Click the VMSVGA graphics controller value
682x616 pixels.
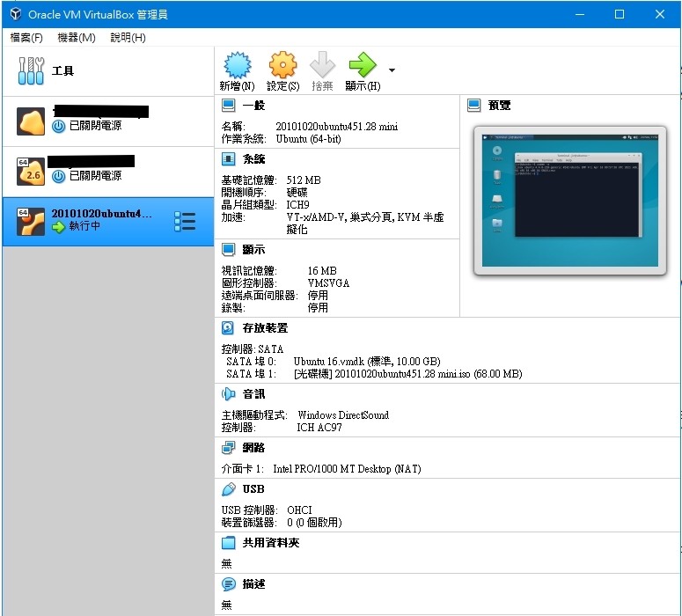coord(328,283)
